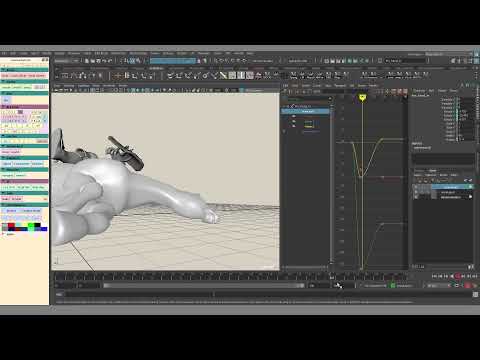Pick the red color swatch

tap(11, 226)
